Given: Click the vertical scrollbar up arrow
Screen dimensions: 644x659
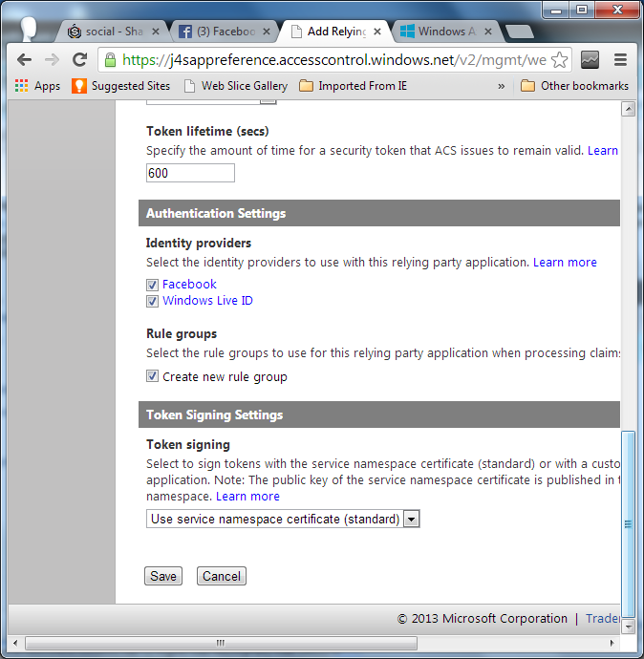Looking at the screenshot, I should [629, 109].
